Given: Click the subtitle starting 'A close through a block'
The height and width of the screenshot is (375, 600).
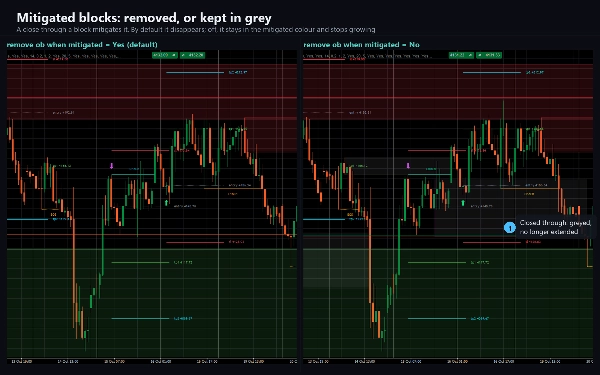Looking at the screenshot, I should 196,29.
